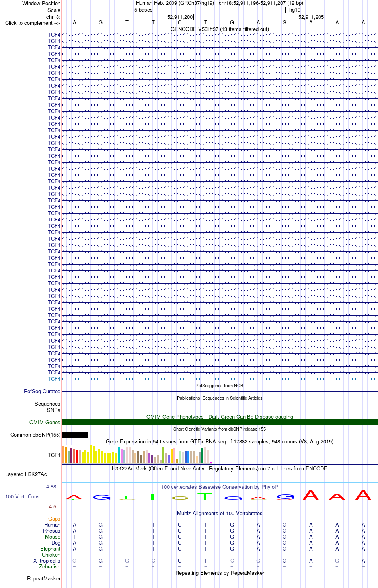Click the olive C in the conservation logo
This screenshot has width=378, height=588.
[x=180, y=498]
